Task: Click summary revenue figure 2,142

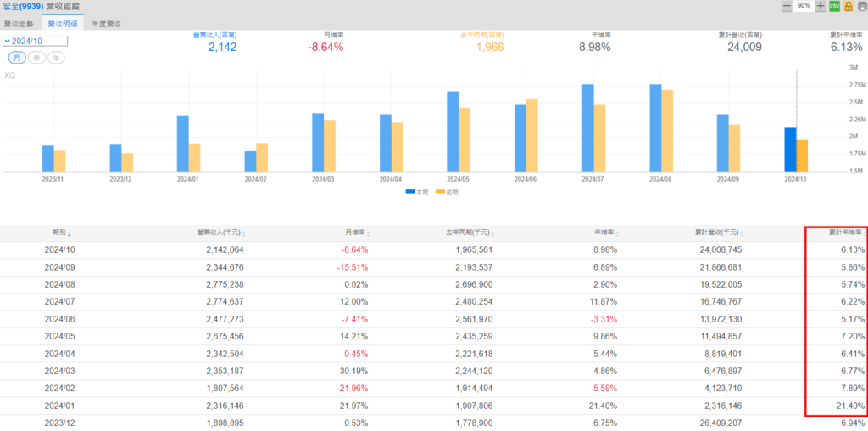Action: coord(223,48)
